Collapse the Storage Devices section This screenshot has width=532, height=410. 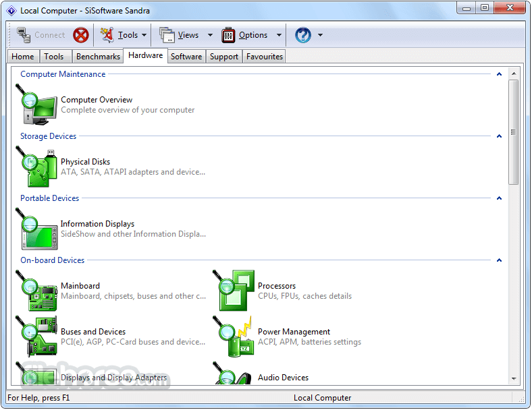pyautogui.click(x=499, y=136)
